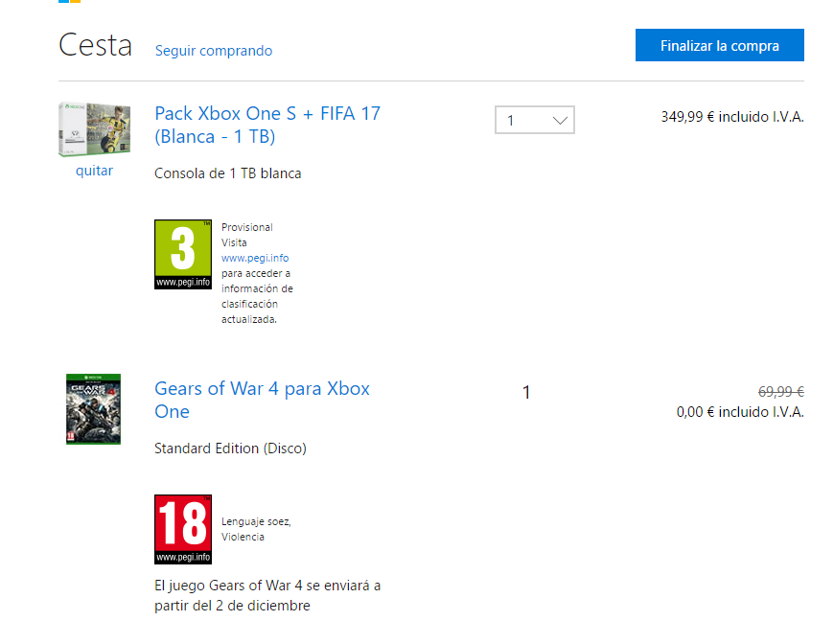The height and width of the screenshot is (644, 834).
Task: Click the 0,00 € incluido I.V.A. price
Action: [739, 412]
